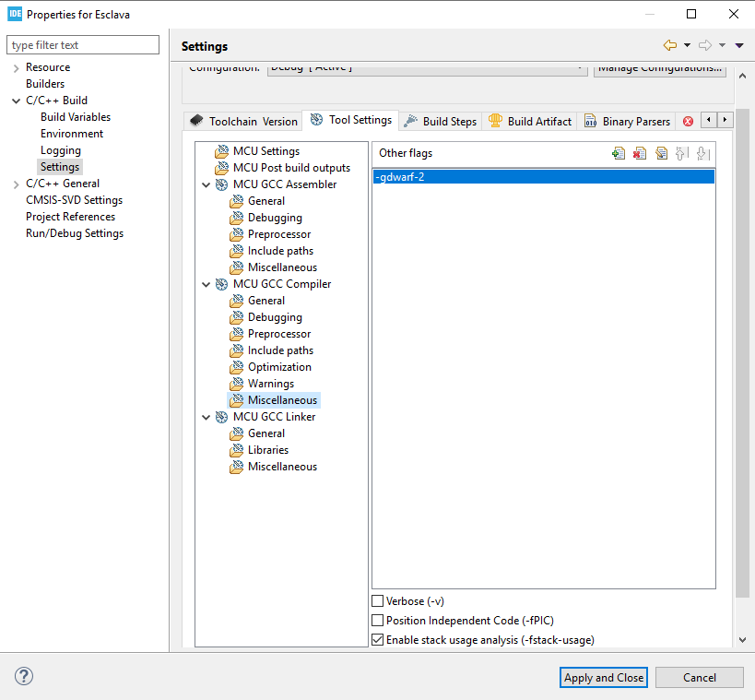
Task: Open Run/Debug Settings page
Action: coord(75,233)
